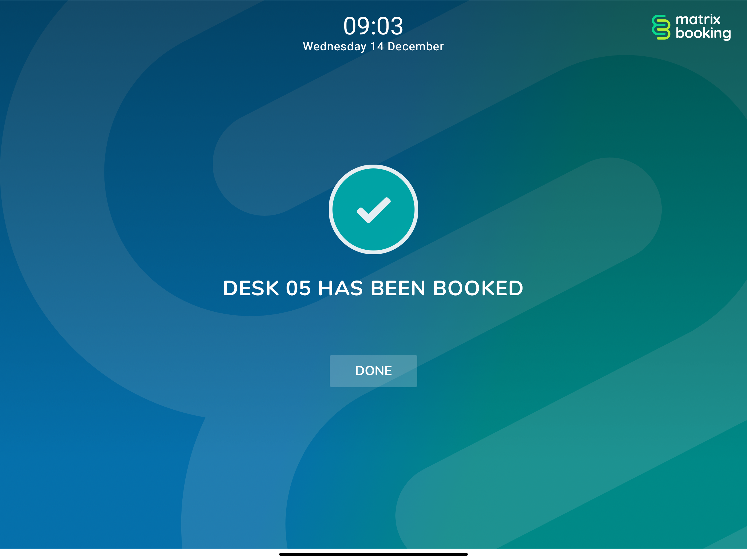747x560 pixels.
Task: Click the word 'booking' in the logo
Action: click(x=703, y=33)
